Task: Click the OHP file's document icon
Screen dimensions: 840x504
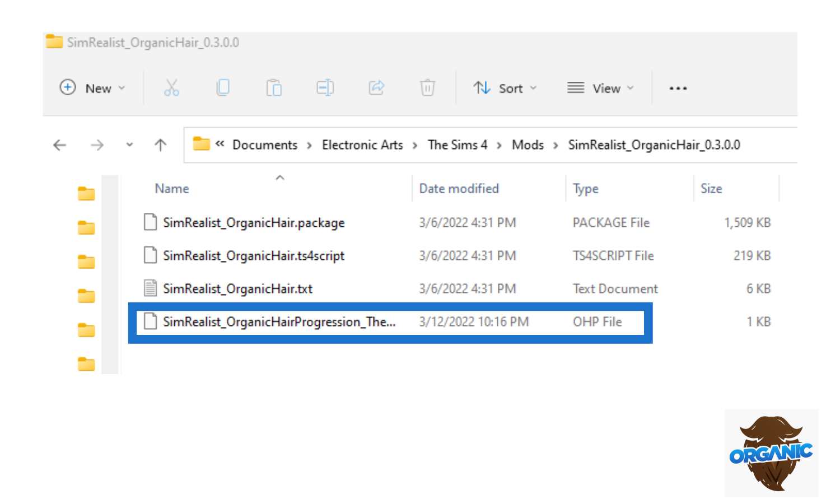Action: tap(150, 321)
